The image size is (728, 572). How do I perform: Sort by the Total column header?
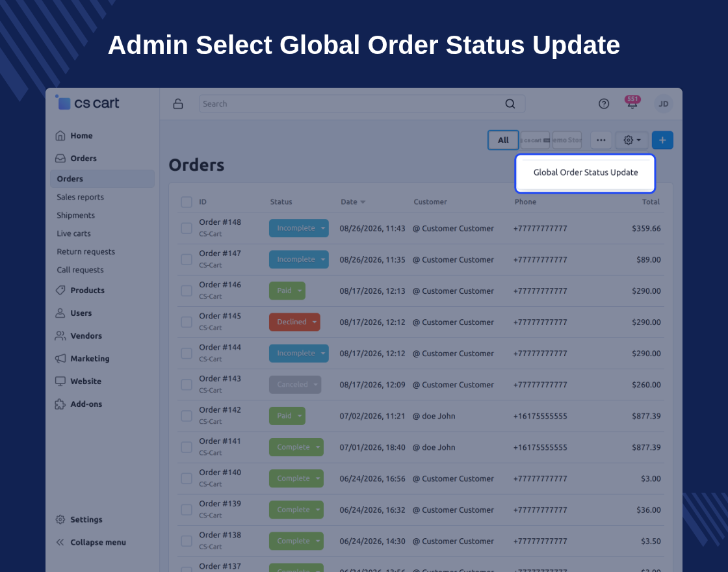click(x=651, y=202)
